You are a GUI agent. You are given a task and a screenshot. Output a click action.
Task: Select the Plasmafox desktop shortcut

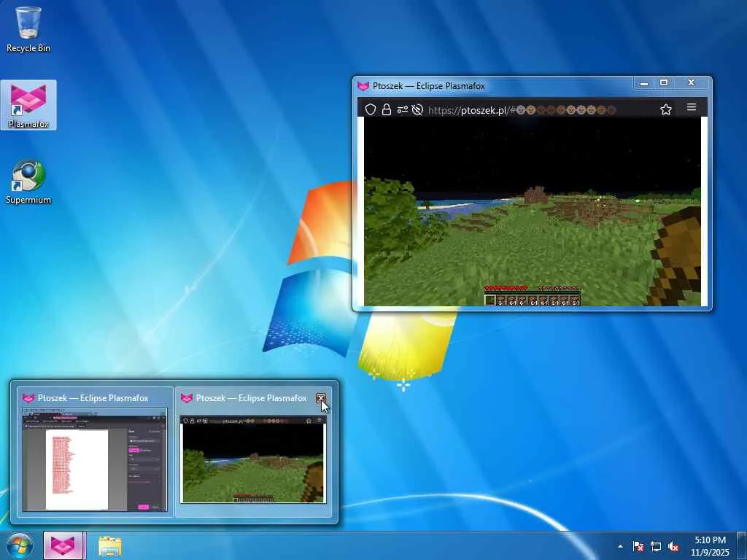[28, 105]
